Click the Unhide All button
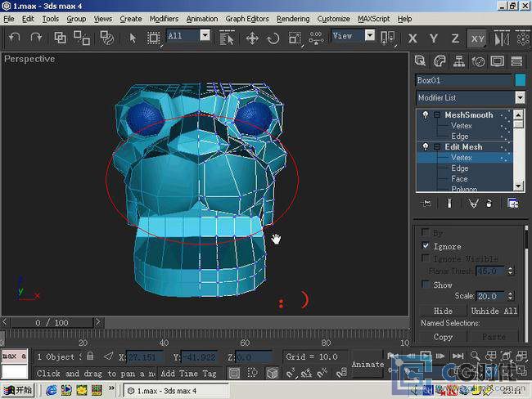This screenshot has height=399, width=532. (x=494, y=311)
